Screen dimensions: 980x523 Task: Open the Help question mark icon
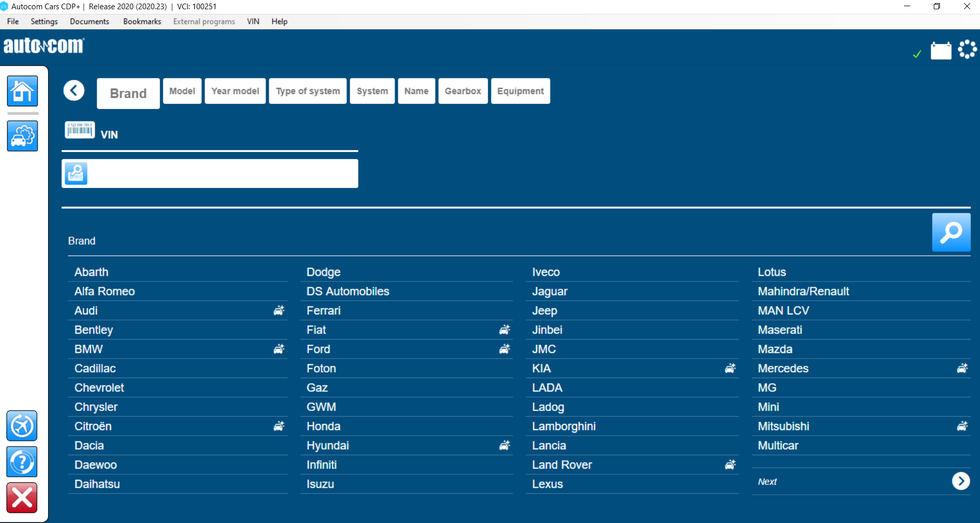pyautogui.click(x=22, y=461)
